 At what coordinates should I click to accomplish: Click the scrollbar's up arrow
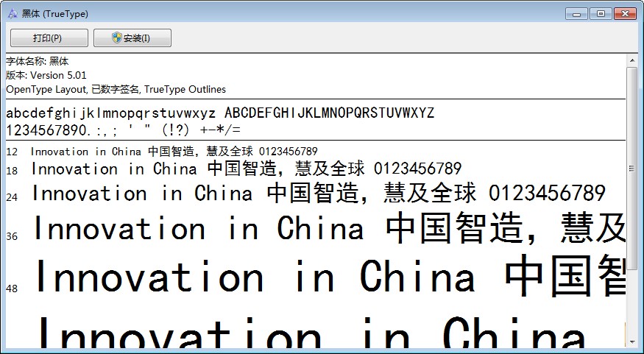[631, 60]
